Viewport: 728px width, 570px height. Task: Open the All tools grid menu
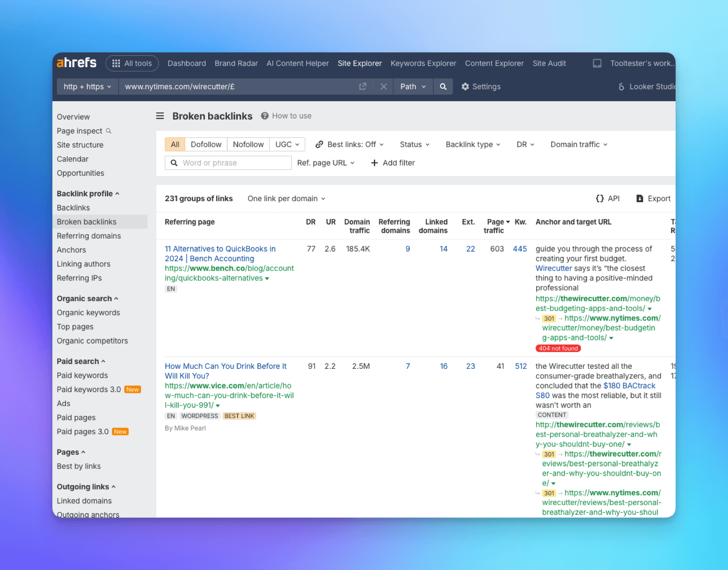(x=132, y=63)
